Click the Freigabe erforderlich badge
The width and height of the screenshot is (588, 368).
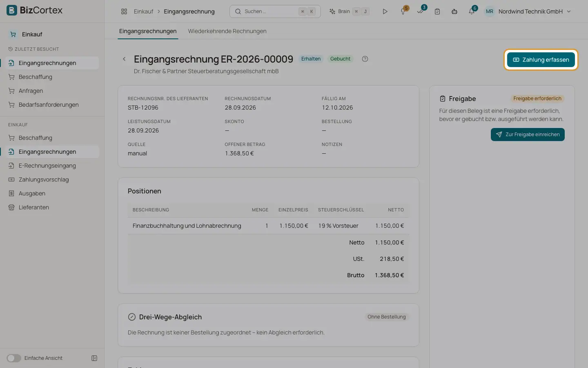coord(537,99)
